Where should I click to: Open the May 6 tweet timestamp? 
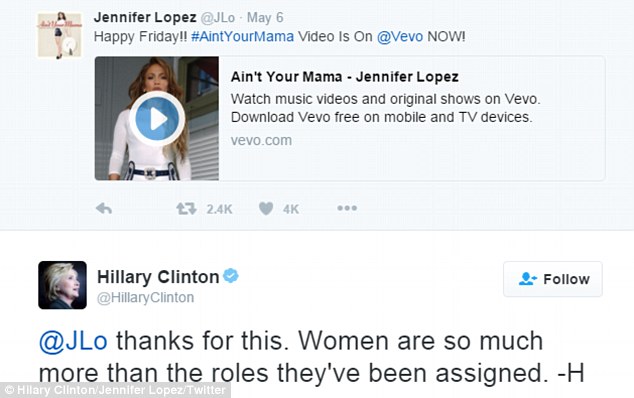coord(265,18)
